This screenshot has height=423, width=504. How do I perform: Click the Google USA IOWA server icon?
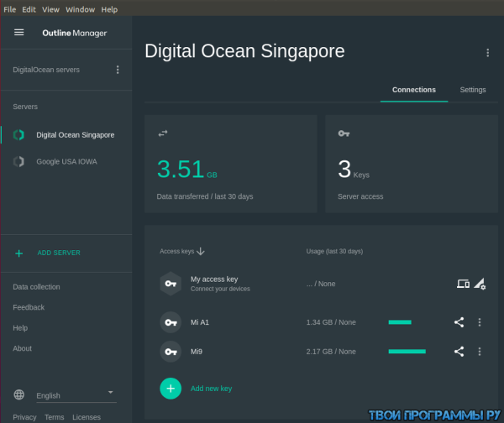tap(18, 161)
